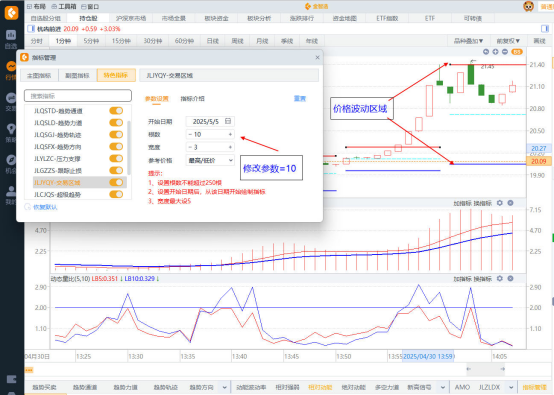The width and height of the screenshot is (554, 395).
Task: Open the calendar icon in start date field
Action: 228,121
